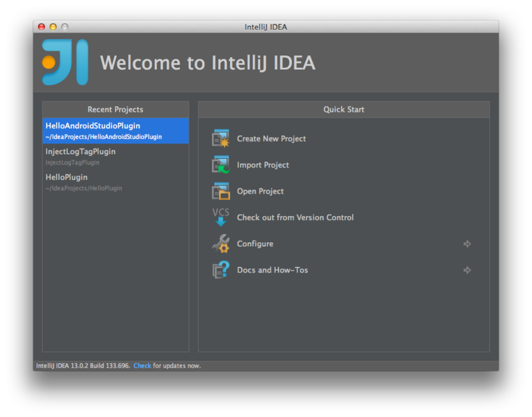Open the HelloPlugin recent project

(115, 182)
